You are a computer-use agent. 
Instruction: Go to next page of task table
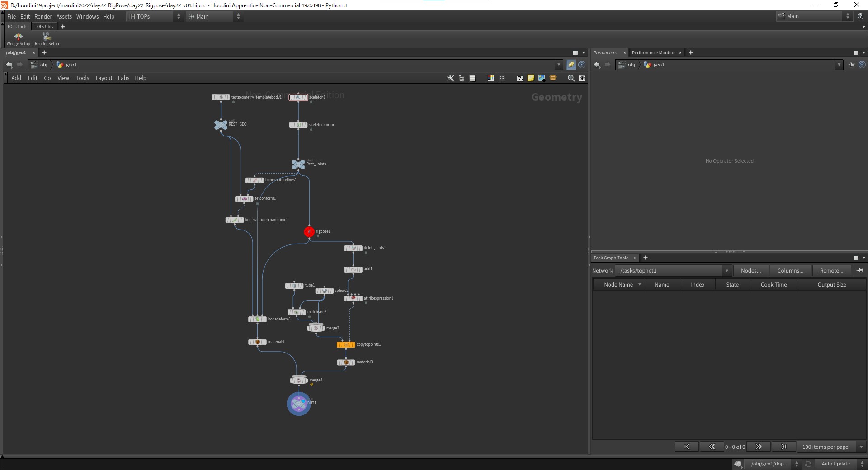(759, 447)
